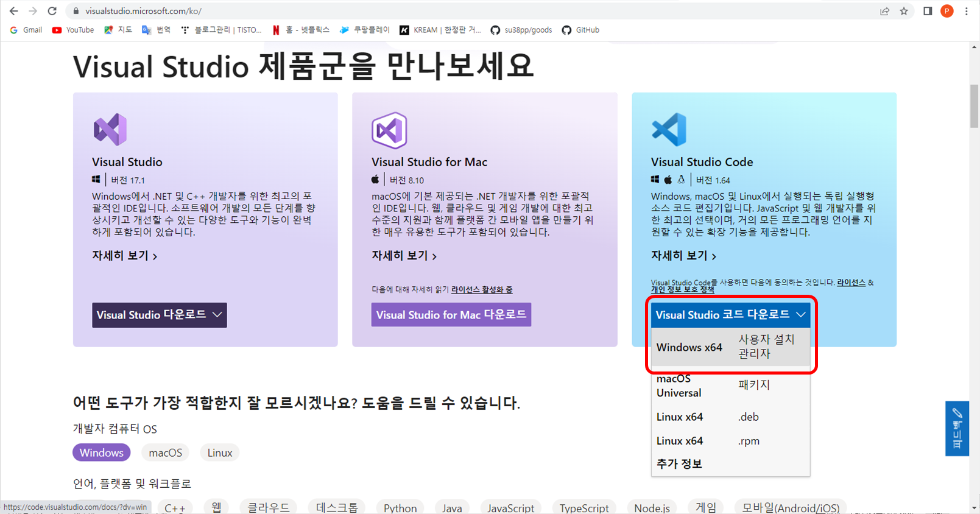Click the purple Visual Studio logo
Screen dimensions: 980x514
pos(110,129)
